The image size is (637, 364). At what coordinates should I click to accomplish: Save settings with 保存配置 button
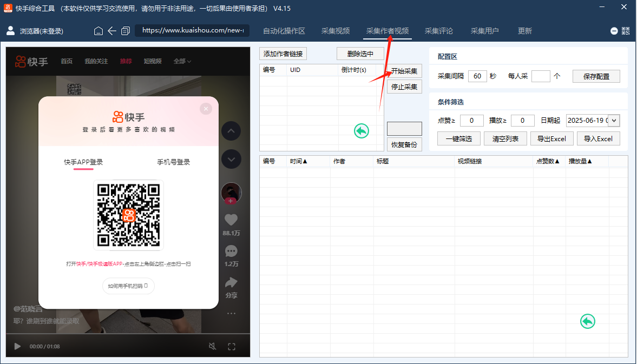[596, 76]
